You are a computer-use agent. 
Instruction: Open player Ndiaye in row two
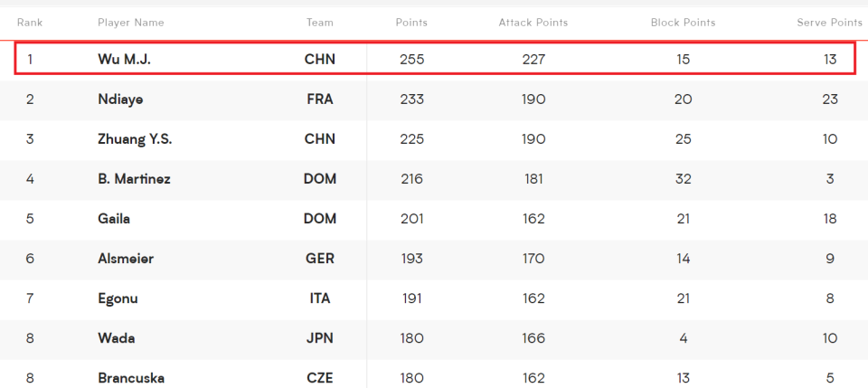pyautogui.click(x=120, y=99)
